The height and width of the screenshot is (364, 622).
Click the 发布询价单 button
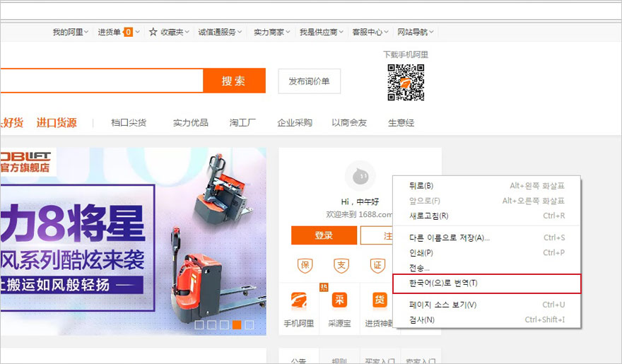point(309,81)
